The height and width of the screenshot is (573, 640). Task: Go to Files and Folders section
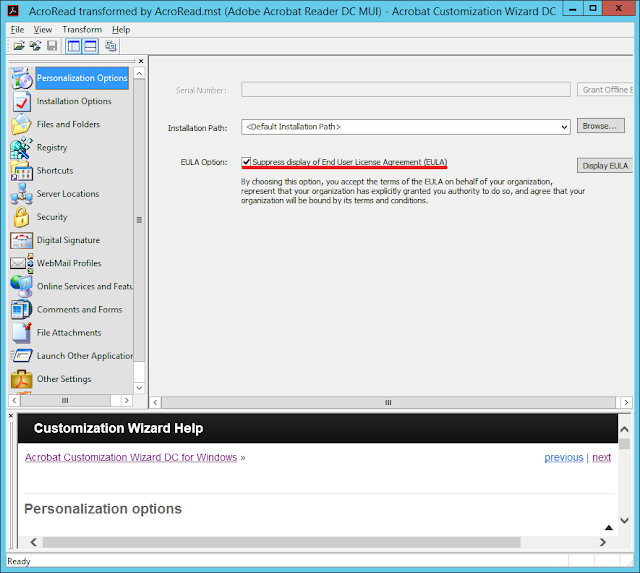68,124
